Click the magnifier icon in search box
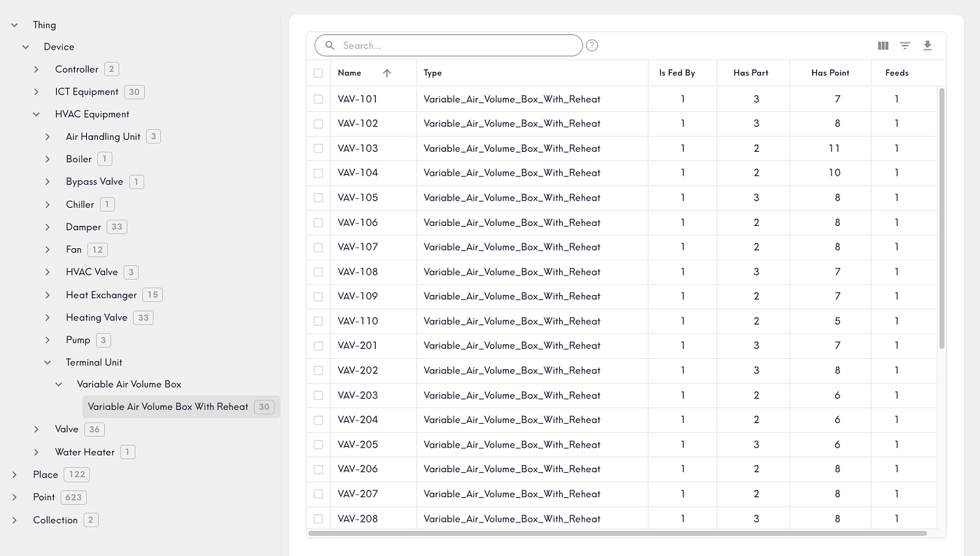Viewport: 980px width, 556px height. tap(330, 45)
